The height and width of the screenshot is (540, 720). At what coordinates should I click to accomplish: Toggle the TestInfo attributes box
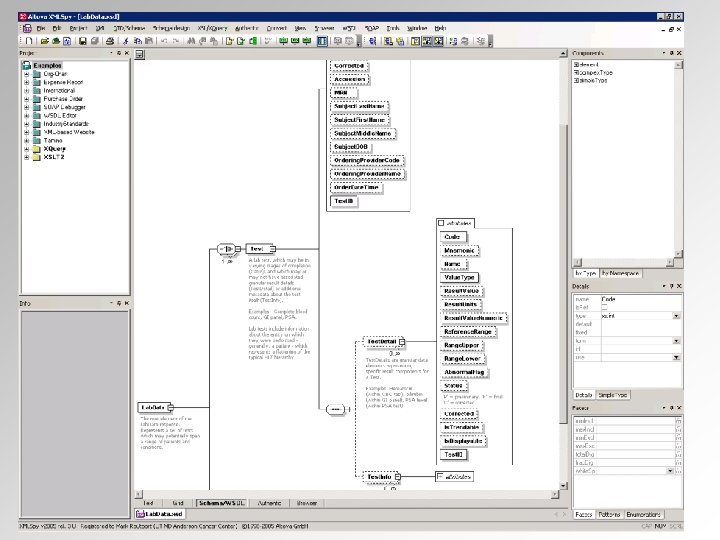point(440,476)
